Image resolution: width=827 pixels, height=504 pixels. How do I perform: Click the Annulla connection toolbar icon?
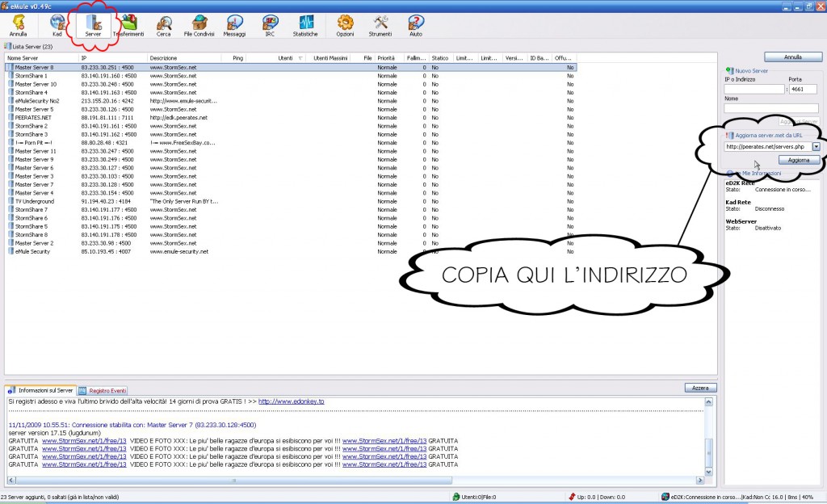(x=18, y=25)
